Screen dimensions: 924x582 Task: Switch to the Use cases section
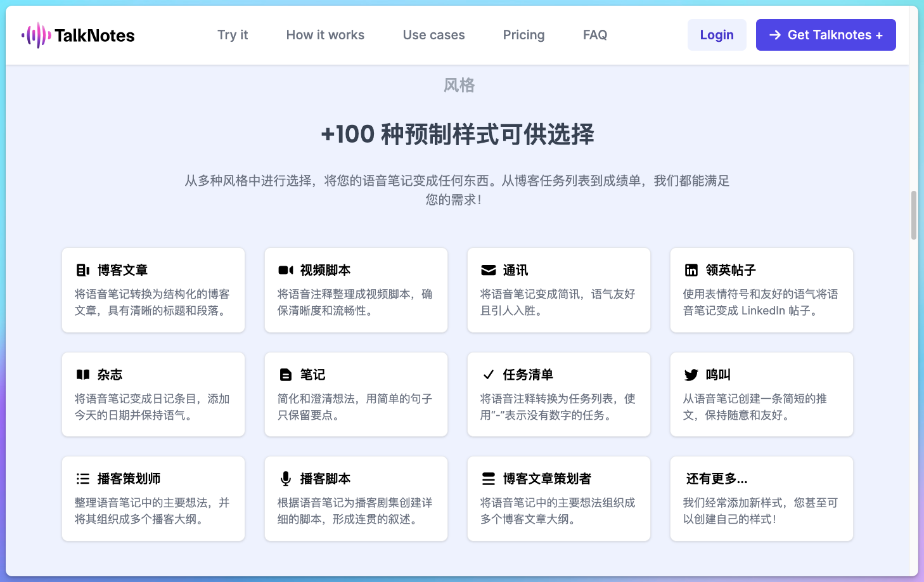[x=433, y=35]
